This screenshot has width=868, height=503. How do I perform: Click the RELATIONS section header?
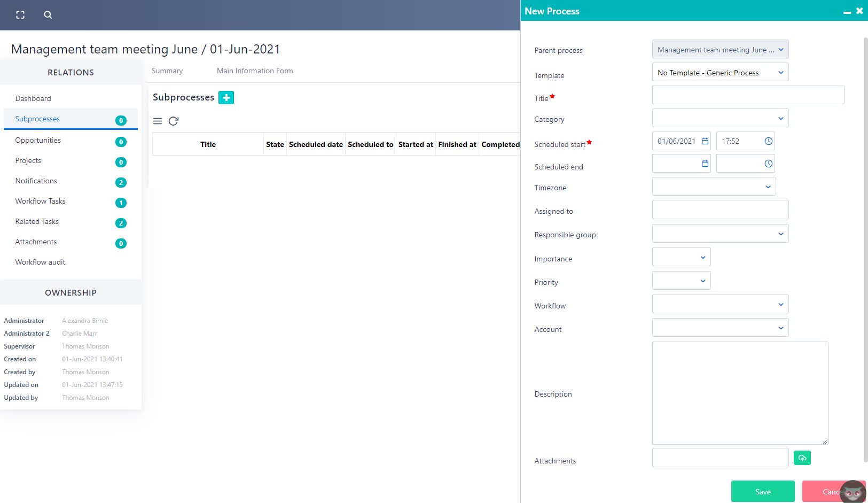71,73
